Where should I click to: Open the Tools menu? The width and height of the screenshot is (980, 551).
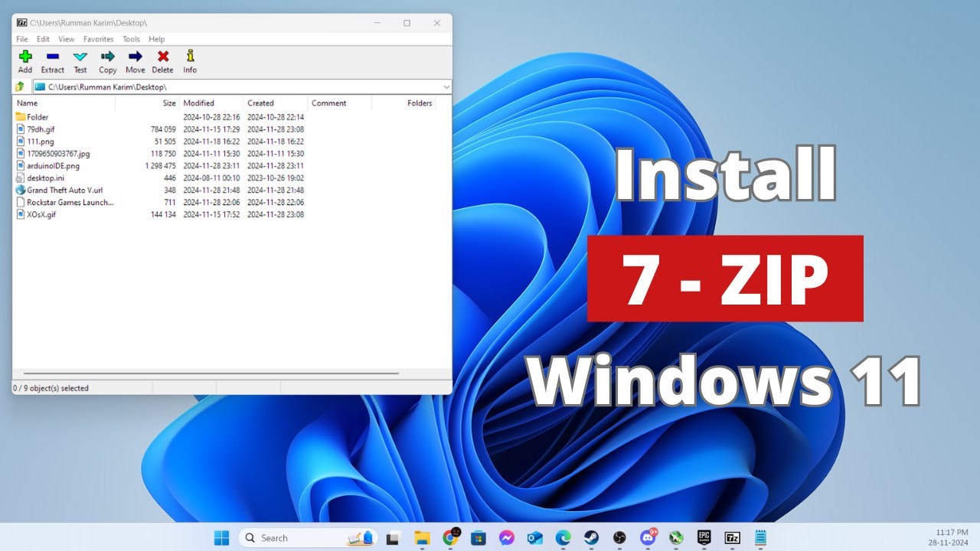(x=131, y=39)
